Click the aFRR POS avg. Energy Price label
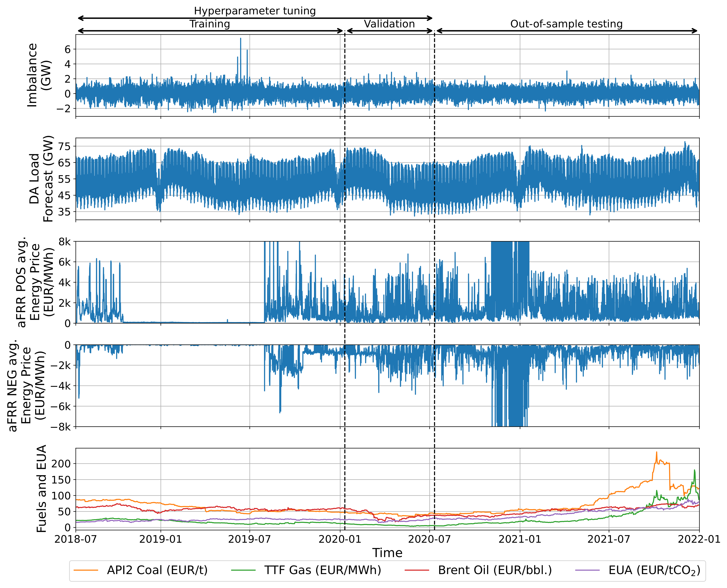The image size is (727, 588). (36, 282)
